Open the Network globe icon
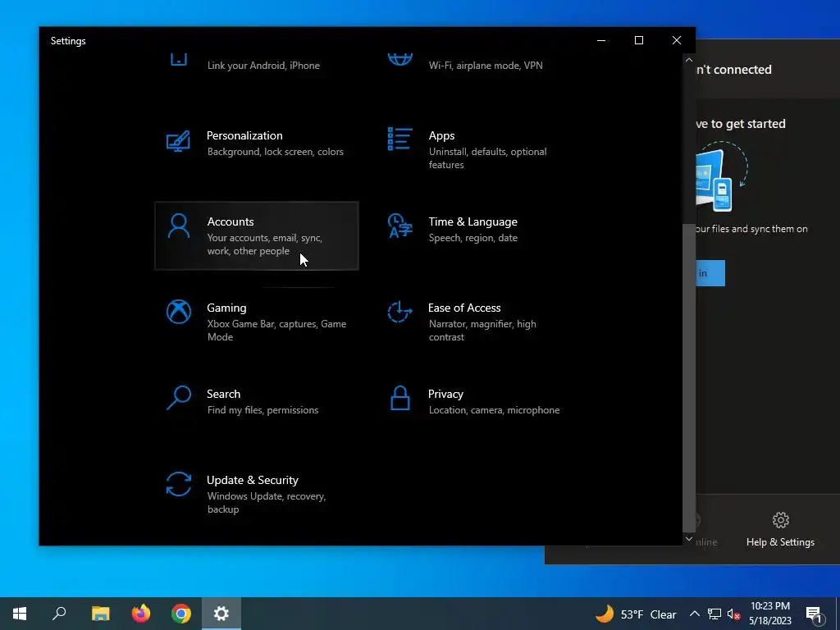 pos(400,59)
